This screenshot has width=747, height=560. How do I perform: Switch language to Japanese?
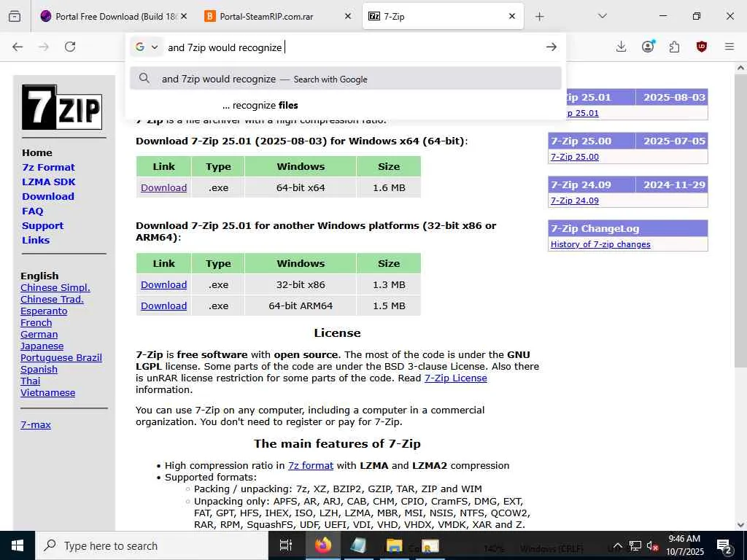click(42, 346)
